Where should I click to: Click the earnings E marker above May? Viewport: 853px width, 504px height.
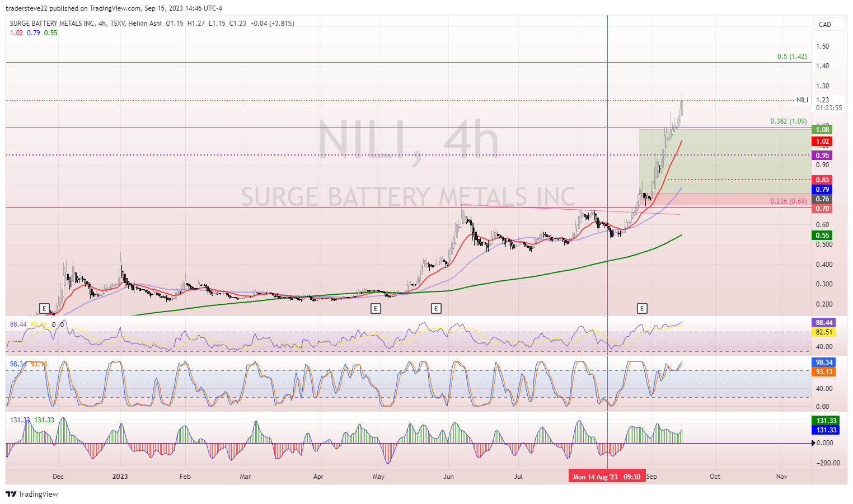pyautogui.click(x=376, y=308)
